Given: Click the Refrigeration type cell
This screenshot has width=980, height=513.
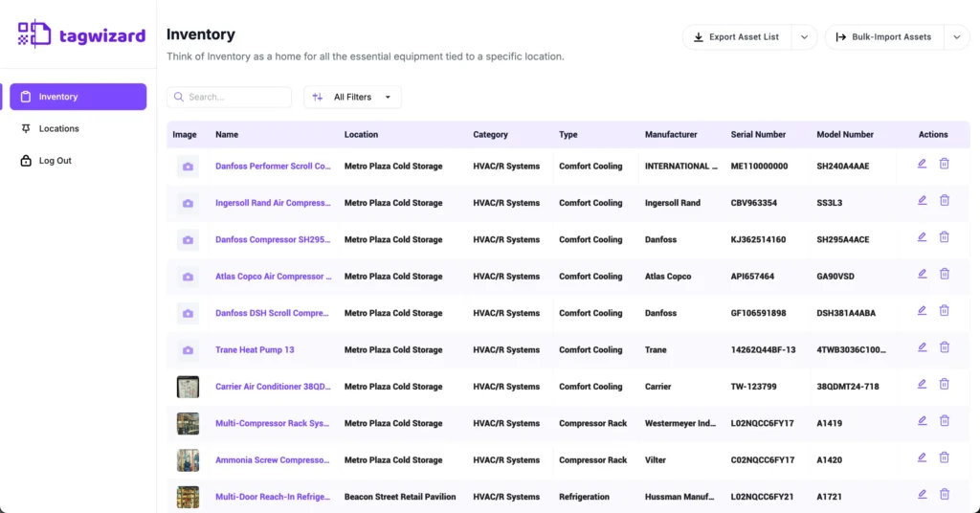Looking at the screenshot, I should coord(585,498).
